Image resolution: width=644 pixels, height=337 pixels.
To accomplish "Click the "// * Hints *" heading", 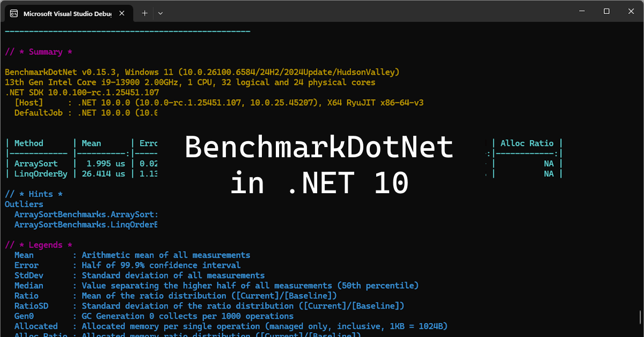I will pos(34,194).
